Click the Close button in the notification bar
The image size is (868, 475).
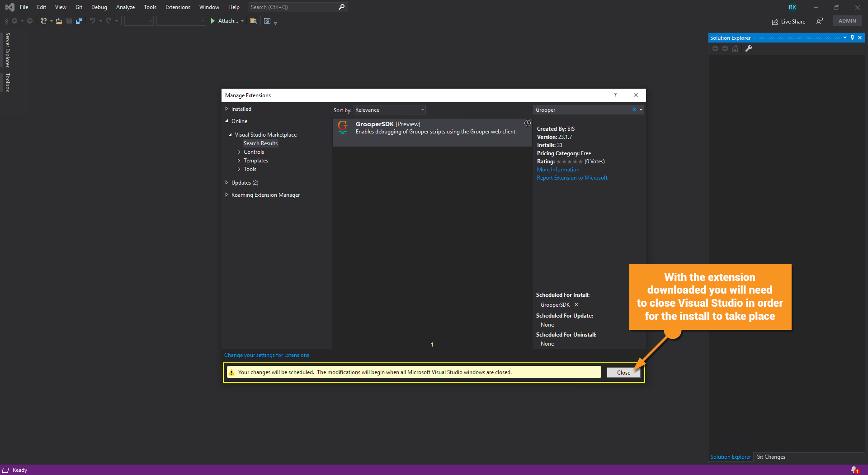623,372
